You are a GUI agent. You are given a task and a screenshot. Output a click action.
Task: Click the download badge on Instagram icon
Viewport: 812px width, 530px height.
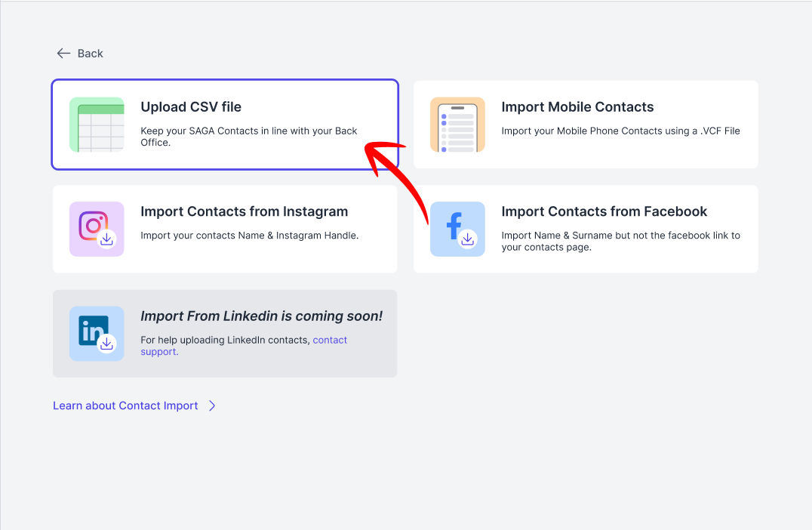(106, 239)
